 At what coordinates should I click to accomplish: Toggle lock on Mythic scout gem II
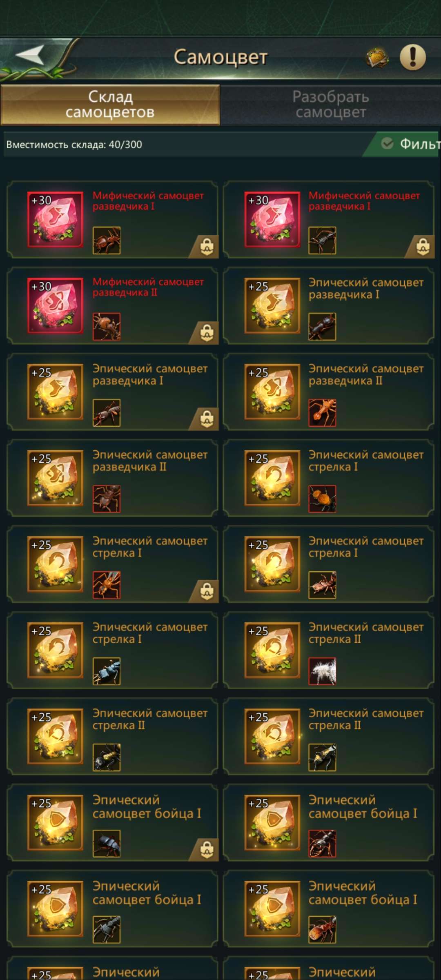click(x=207, y=333)
